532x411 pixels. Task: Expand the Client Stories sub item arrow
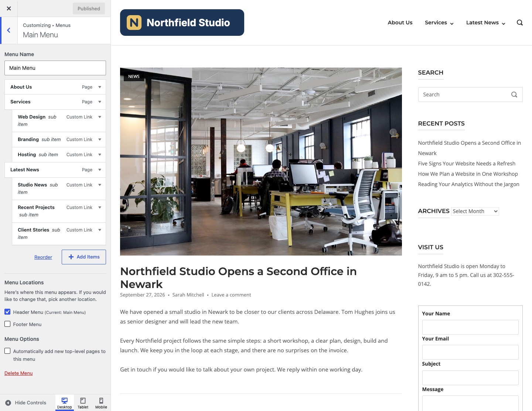(100, 230)
